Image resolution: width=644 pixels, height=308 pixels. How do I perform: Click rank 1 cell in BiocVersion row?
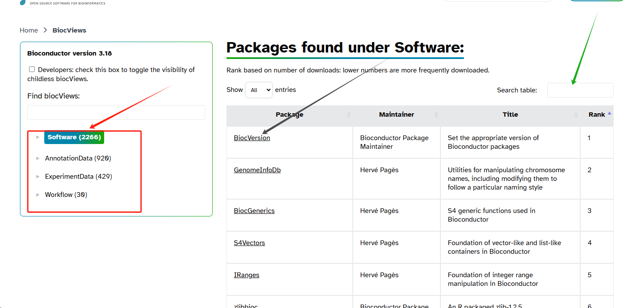point(597,142)
